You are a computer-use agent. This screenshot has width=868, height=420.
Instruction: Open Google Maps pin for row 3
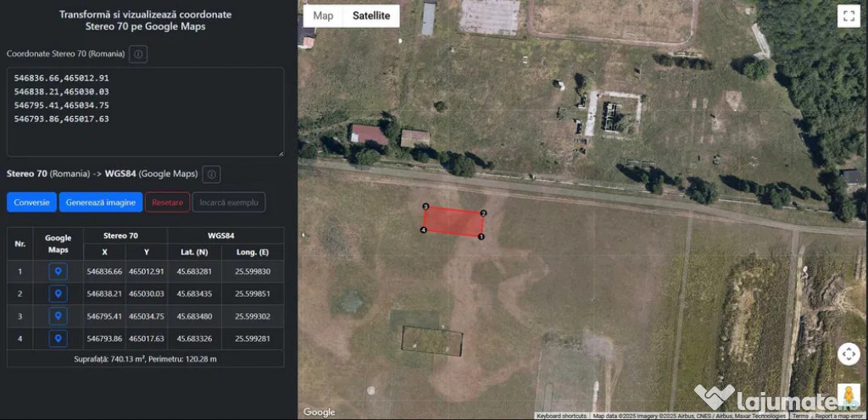58,316
